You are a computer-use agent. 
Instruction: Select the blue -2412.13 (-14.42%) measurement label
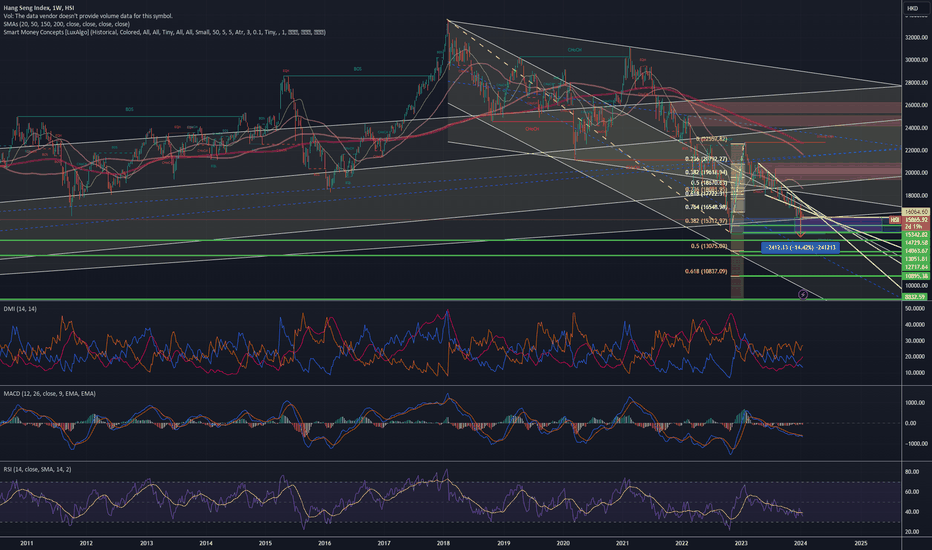(800, 247)
